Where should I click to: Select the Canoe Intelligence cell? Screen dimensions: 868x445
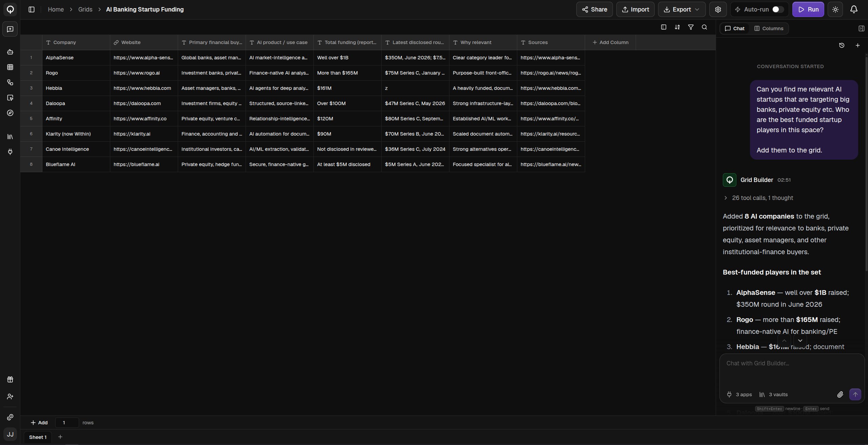(x=76, y=149)
